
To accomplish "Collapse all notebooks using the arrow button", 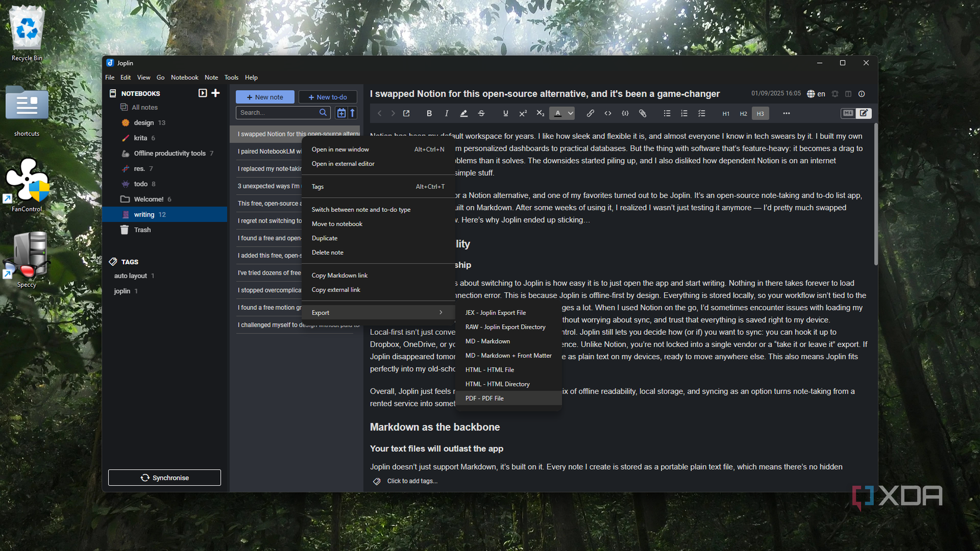I will [203, 93].
